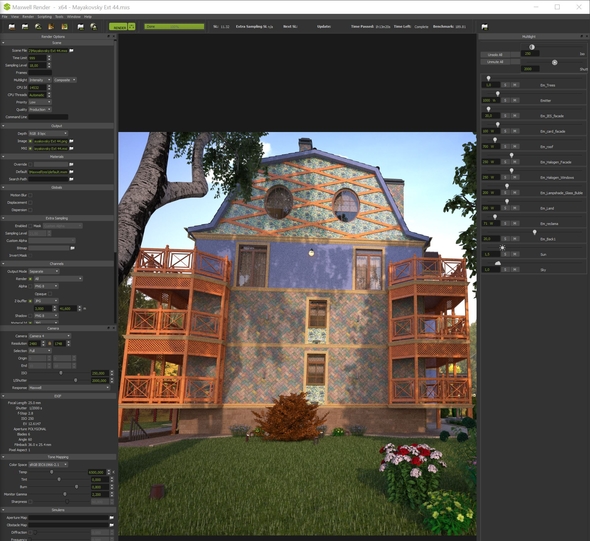Solo the Em_roof emitter with S button
The width and height of the screenshot is (590, 541).
click(505, 146)
